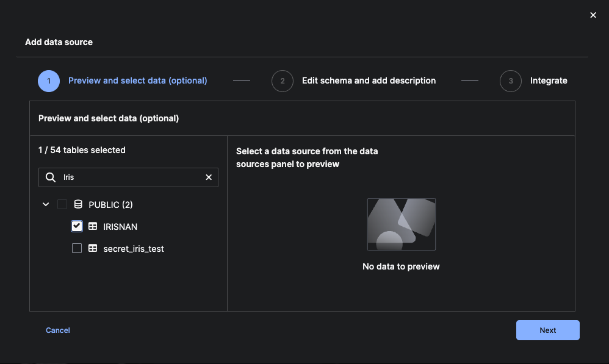Click the step 2 circle indicator
The image size is (609, 364).
[283, 80]
